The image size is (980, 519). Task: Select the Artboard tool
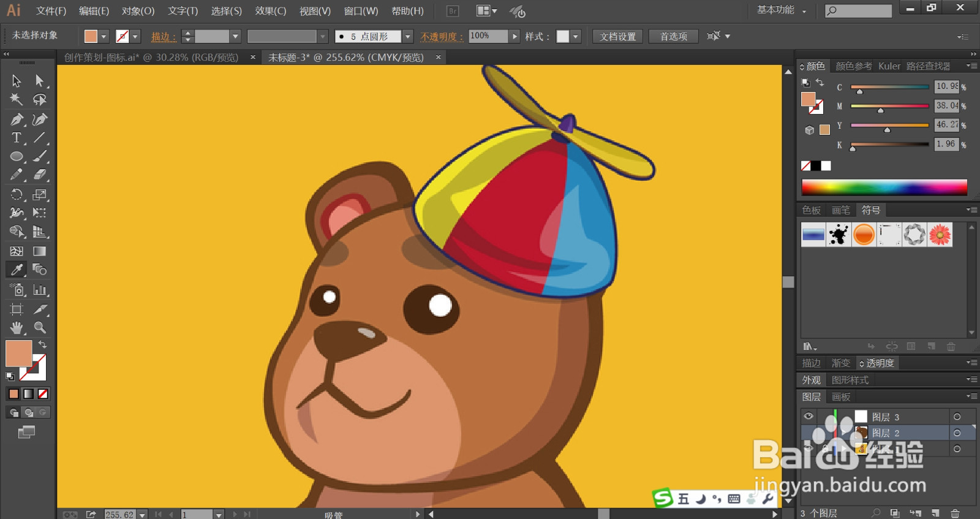coord(17,309)
